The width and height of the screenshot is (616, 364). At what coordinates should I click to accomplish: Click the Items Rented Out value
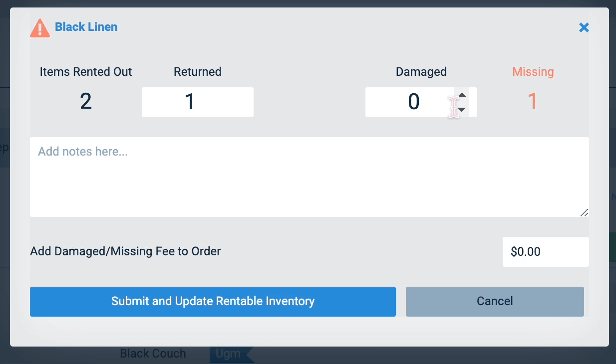[x=85, y=102]
